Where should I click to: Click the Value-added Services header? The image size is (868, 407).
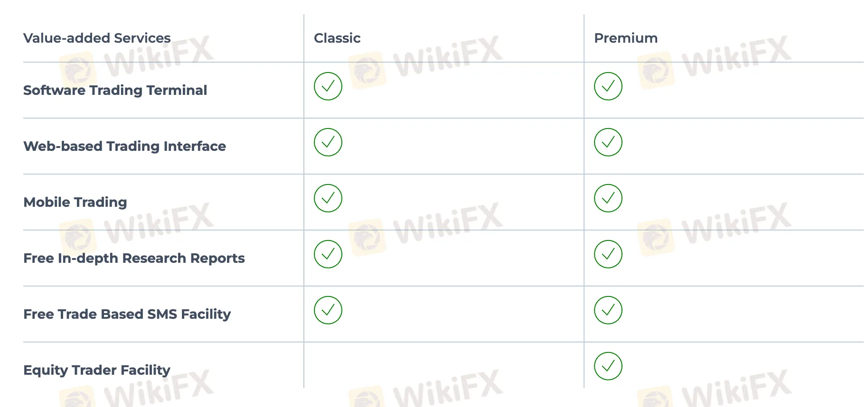click(x=97, y=38)
